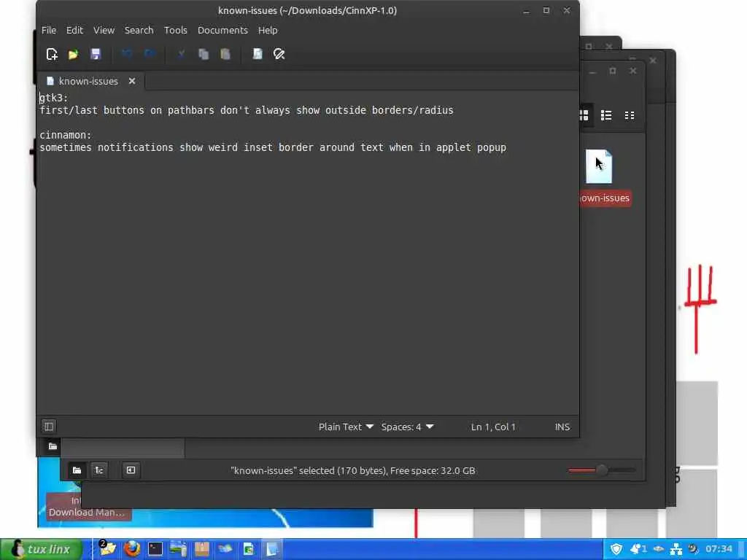Close the file manager window behind the editor

[x=632, y=71]
